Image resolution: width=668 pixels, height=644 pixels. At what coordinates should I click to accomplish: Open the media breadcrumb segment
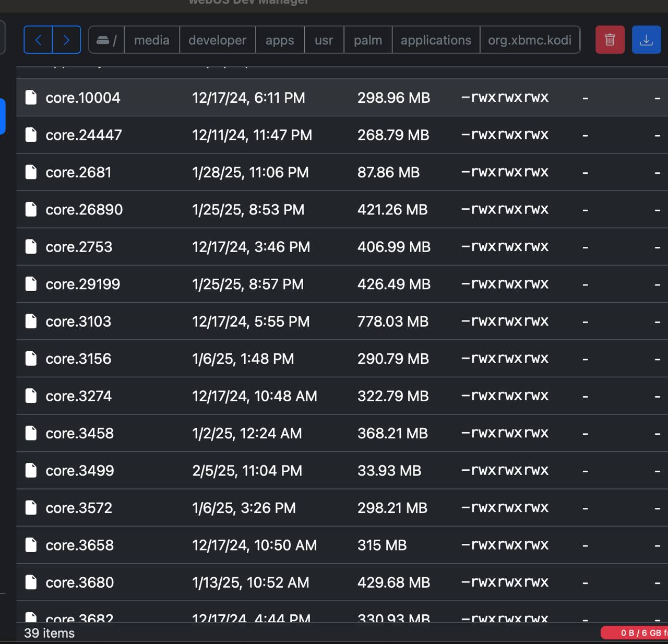point(151,40)
